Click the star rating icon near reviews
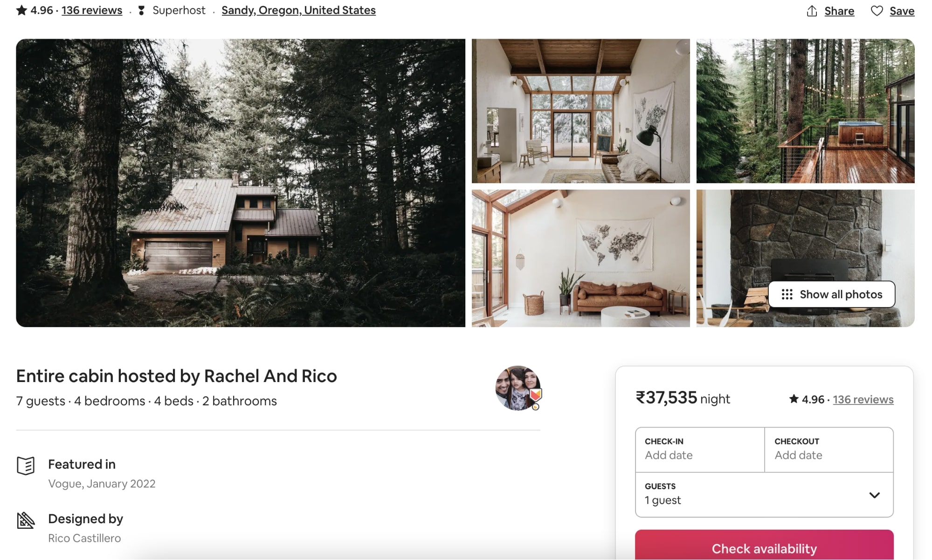Screen dimensions: 932x560 21,10
